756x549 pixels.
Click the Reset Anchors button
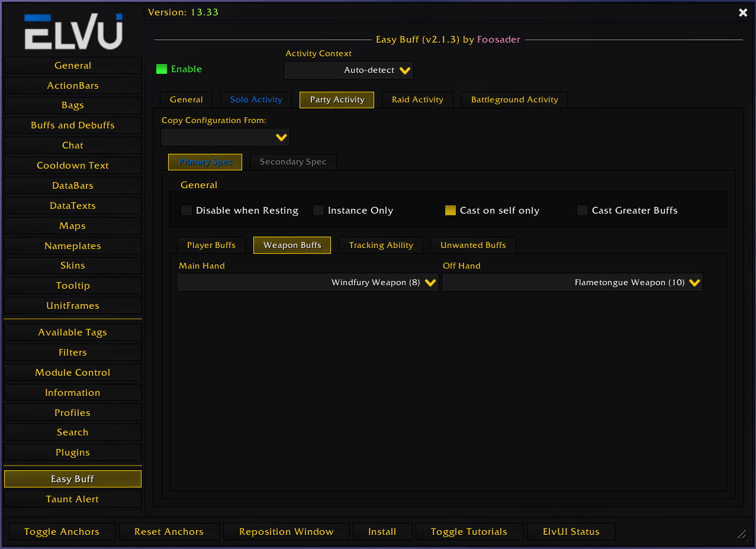[169, 532]
